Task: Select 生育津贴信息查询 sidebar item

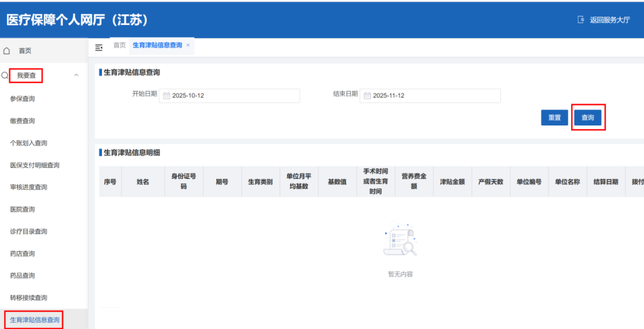Action: (x=35, y=320)
